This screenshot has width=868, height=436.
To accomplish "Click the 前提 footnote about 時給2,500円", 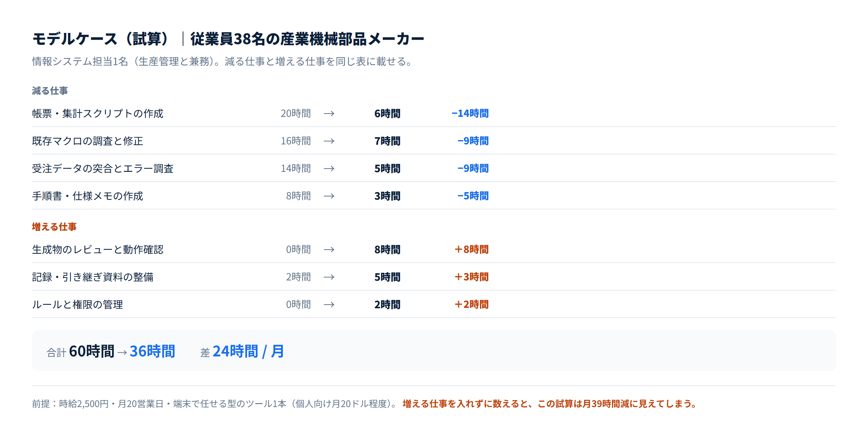I will coord(214,404).
